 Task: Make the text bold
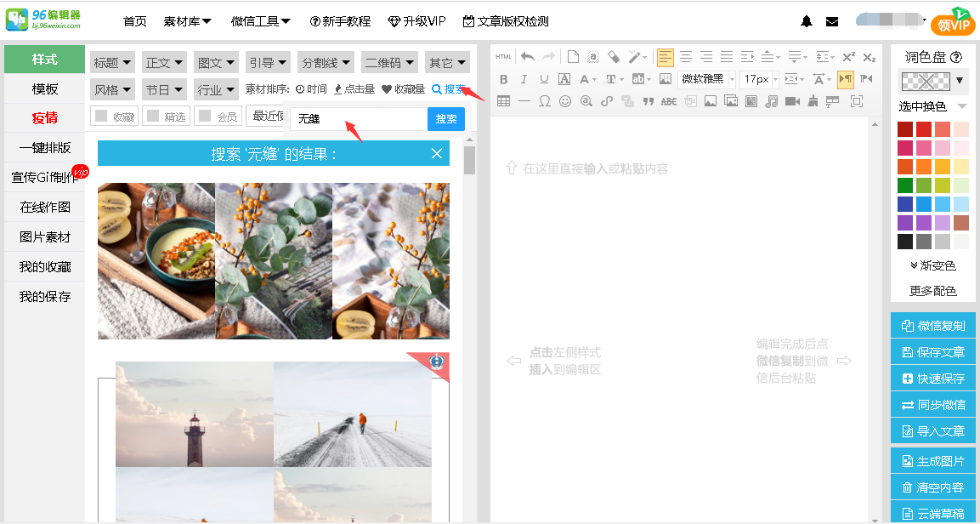click(x=504, y=79)
